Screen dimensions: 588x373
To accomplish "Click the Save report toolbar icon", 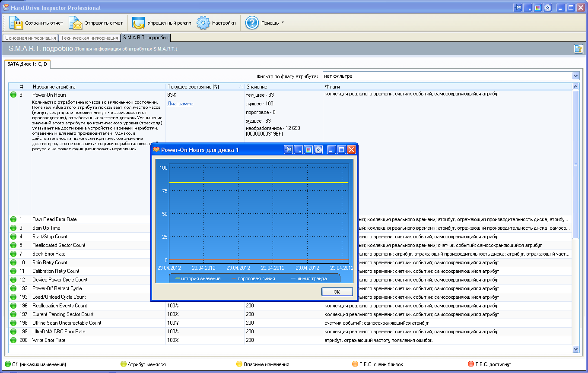I will (16, 23).
